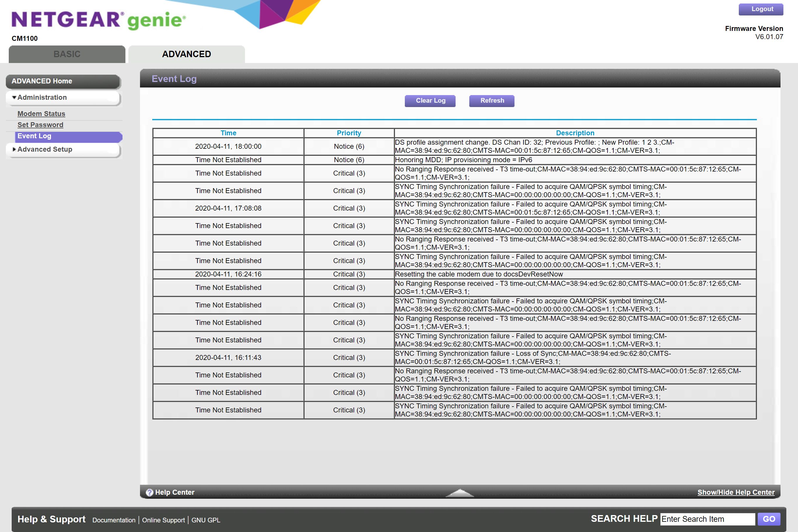The image size is (798, 532).
Task: Click the Help Center question mark icon
Action: pos(149,492)
